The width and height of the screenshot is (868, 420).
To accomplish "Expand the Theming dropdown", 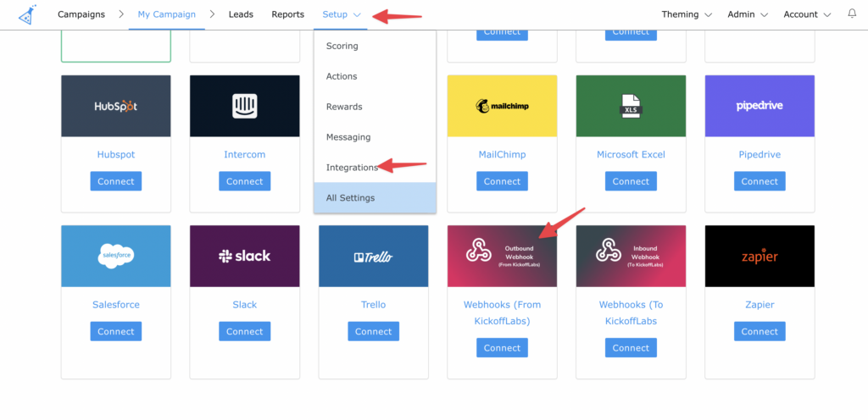I will 687,14.
